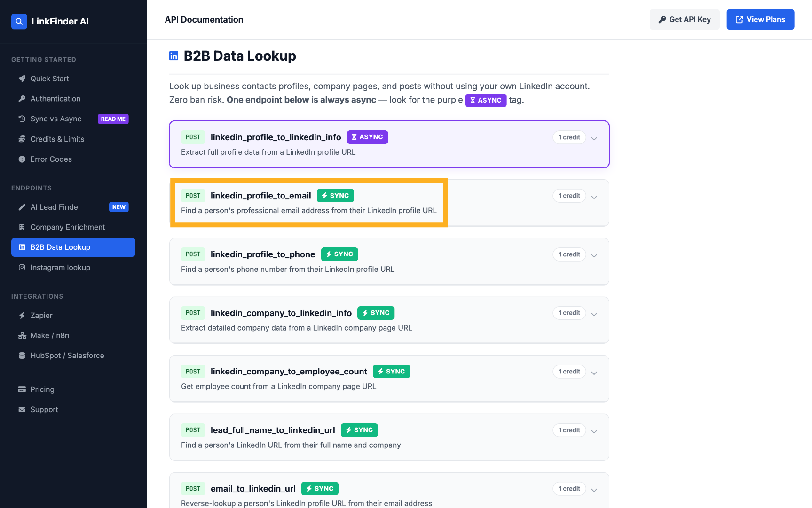Click the Make / n8n network icon

pyautogui.click(x=22, y=336)
